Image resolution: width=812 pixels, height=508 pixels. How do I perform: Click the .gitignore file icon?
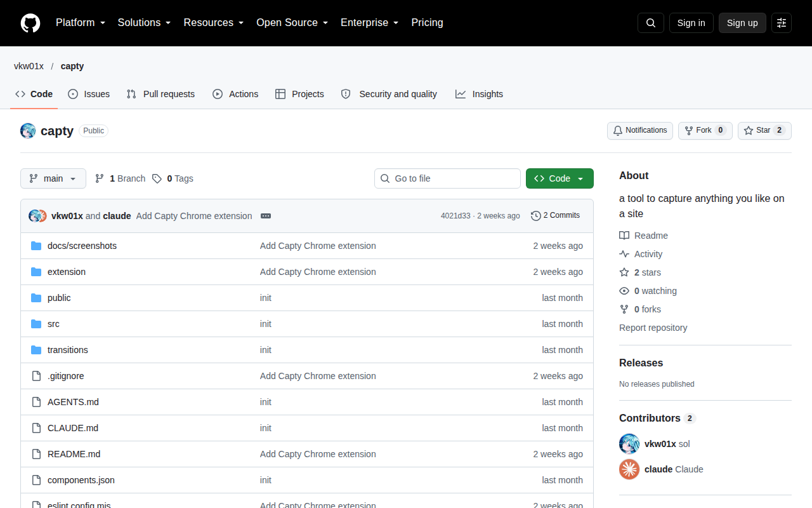(x=36, y=376)
